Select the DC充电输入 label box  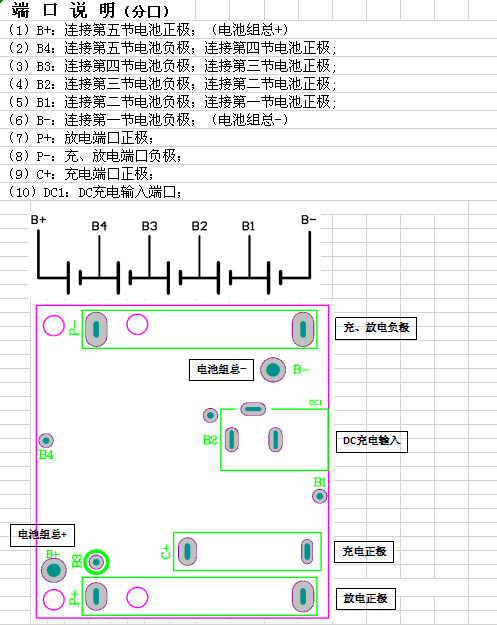point(372,442)
